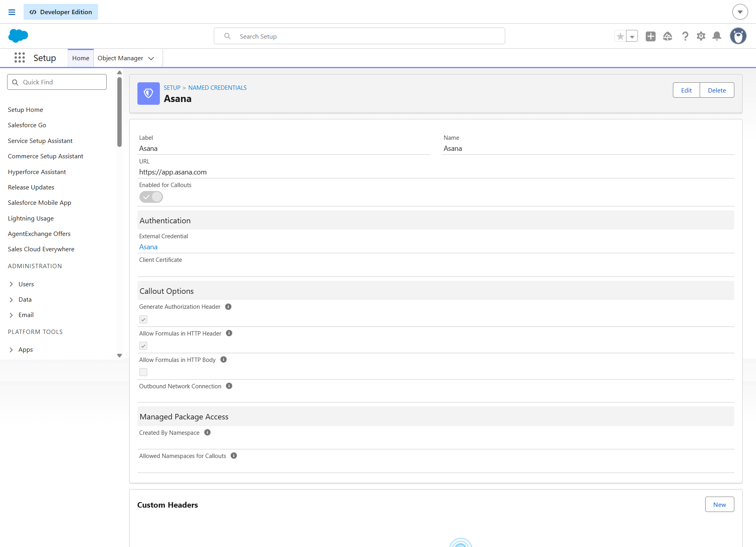Click the sidebar scrollbar thumb

(x=119, y=112)
